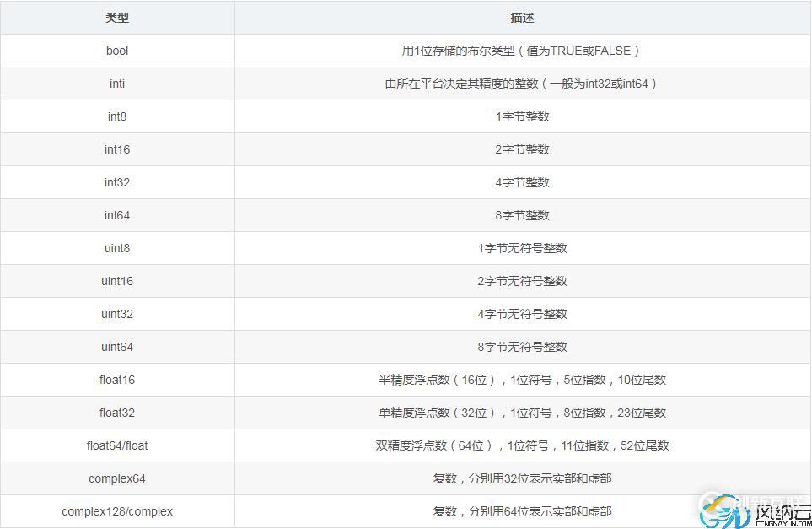Select the int64 type cell
Screen dimensions: 812x529
[117, 215]
